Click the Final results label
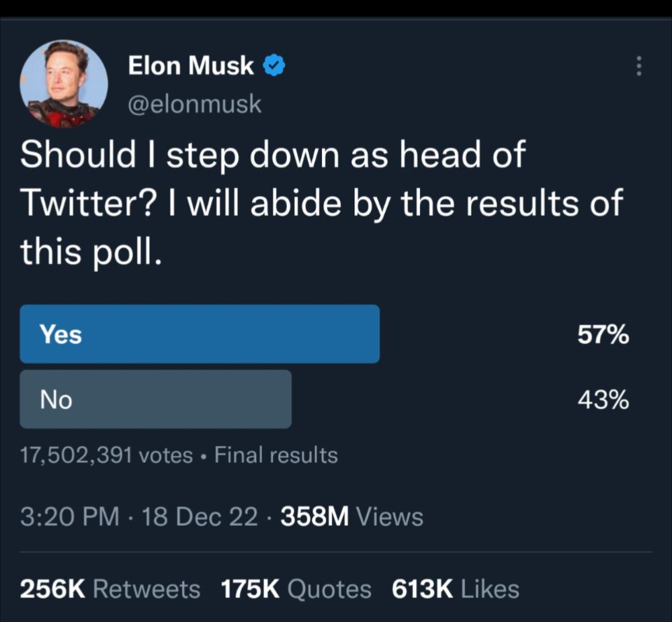 coord(276,455)
